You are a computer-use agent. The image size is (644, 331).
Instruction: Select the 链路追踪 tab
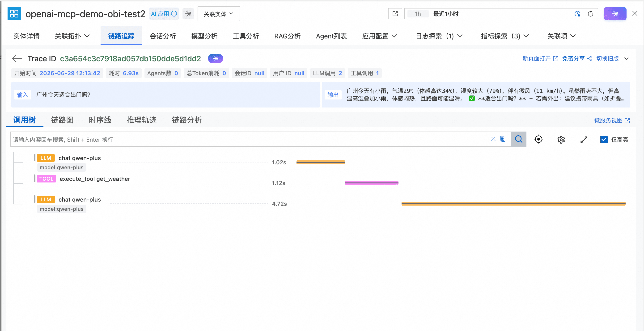(121, 36)
